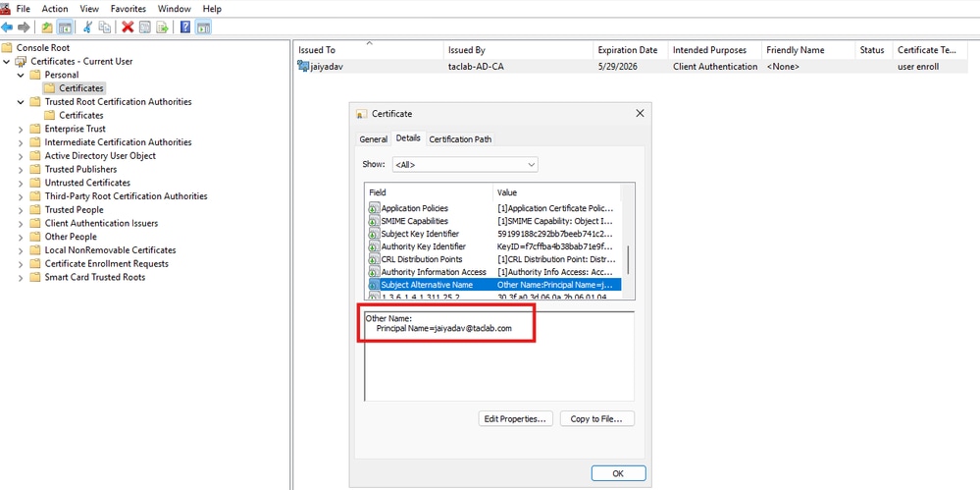Select the CRL Distribution Points field row
The image size is (980, 490).
tap(493, 259)
